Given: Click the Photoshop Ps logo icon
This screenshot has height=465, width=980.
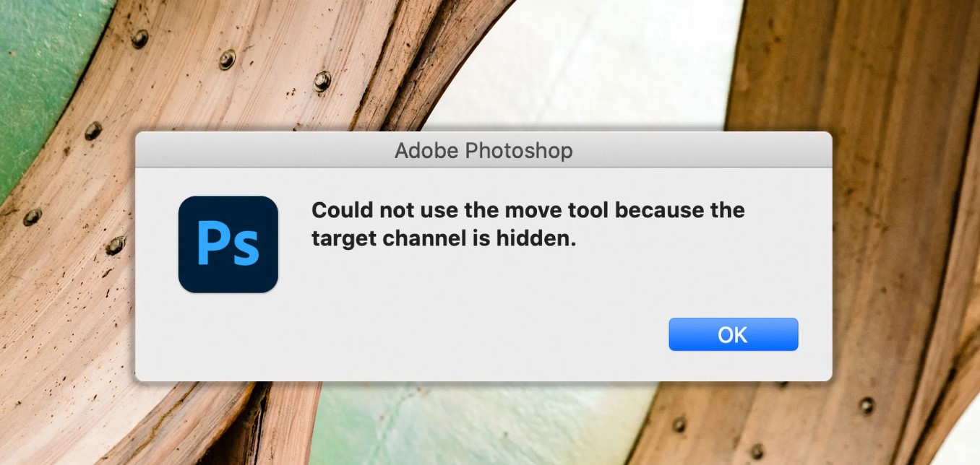Looking at the screenshot, I should pyautogui.click(x=228, y=244).
